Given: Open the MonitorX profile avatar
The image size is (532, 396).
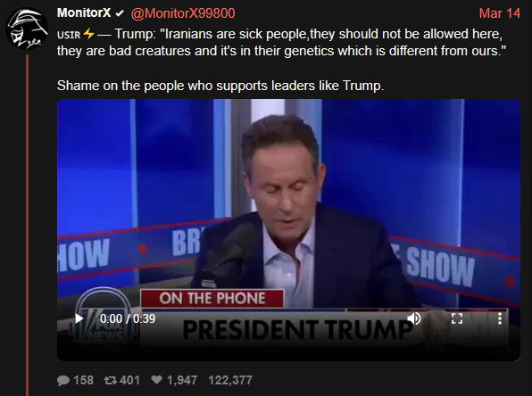Looking at the screenshot, I should (27, 29).
